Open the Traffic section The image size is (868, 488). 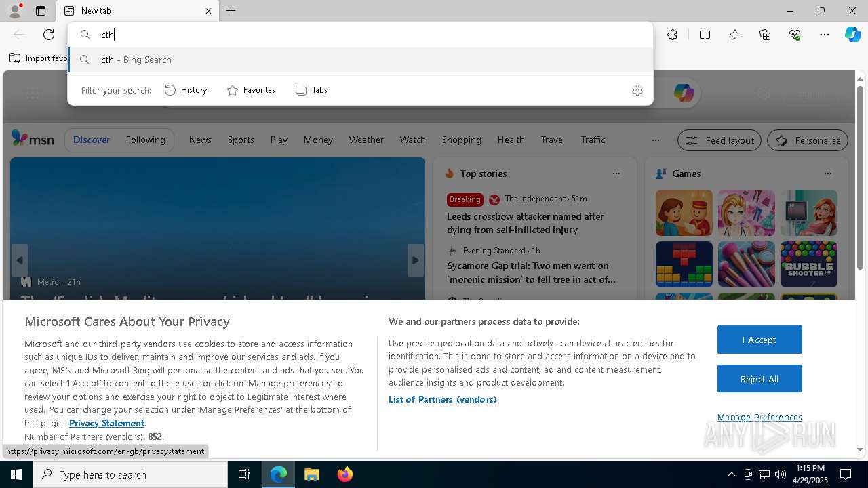[593, 140]
